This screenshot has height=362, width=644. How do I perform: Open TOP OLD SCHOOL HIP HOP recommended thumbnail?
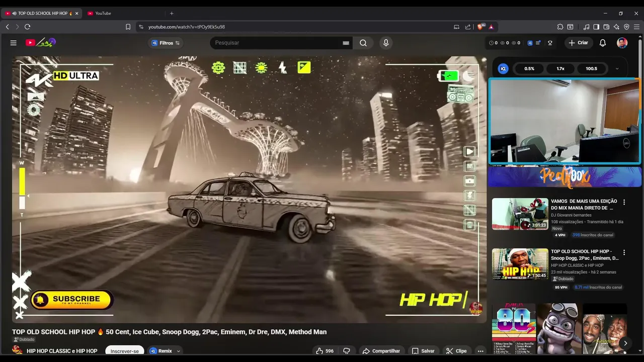pyautogui.click(x=520, y=264)
